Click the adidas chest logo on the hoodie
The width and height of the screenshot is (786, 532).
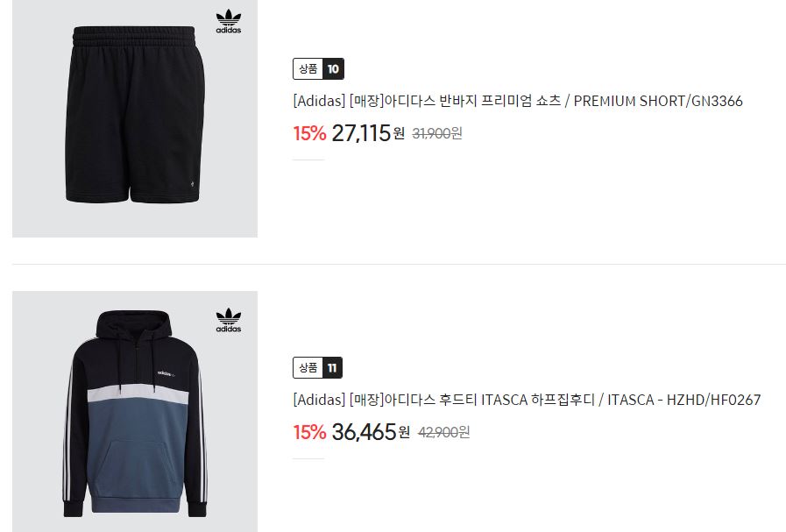tap(166, 373)
